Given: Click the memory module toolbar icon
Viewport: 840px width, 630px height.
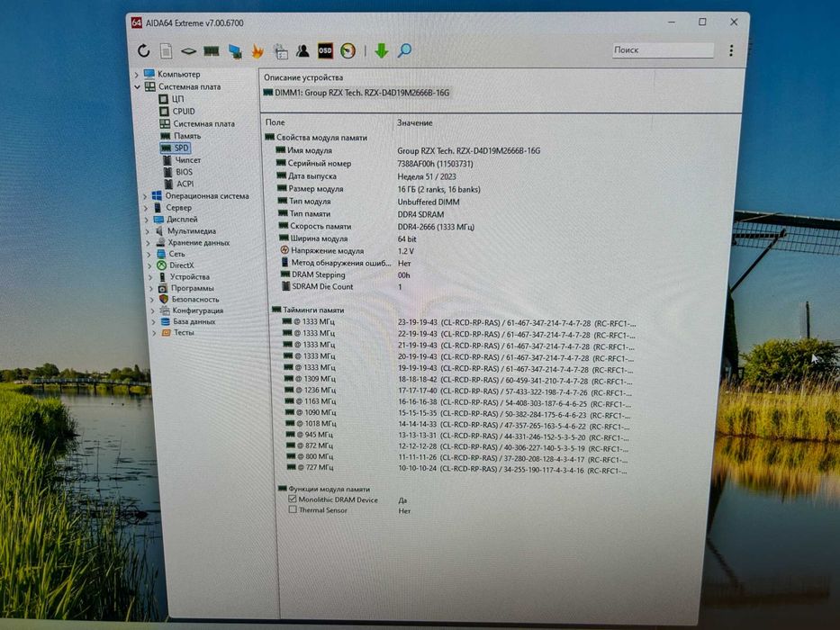Looking at the screenshot, I should pos(211,51).
